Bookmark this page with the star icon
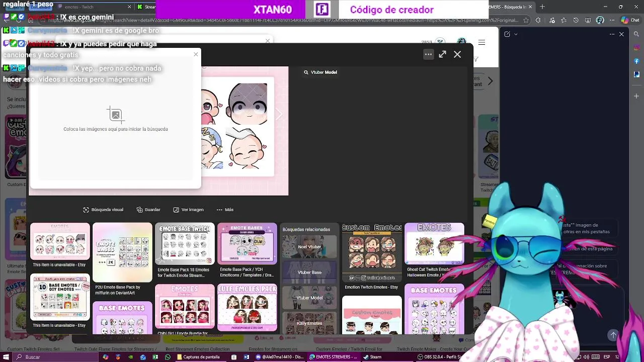Viewport: 644px width, 362px height. 526,20
